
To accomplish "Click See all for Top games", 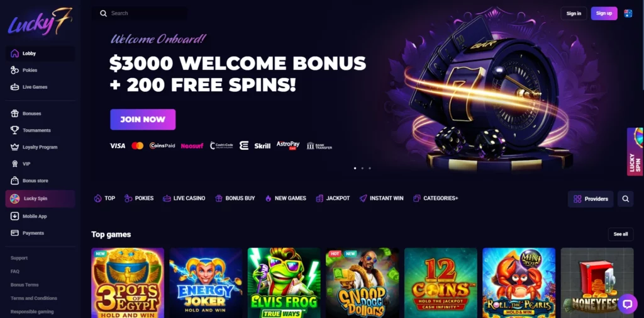I will click(621, 234).
